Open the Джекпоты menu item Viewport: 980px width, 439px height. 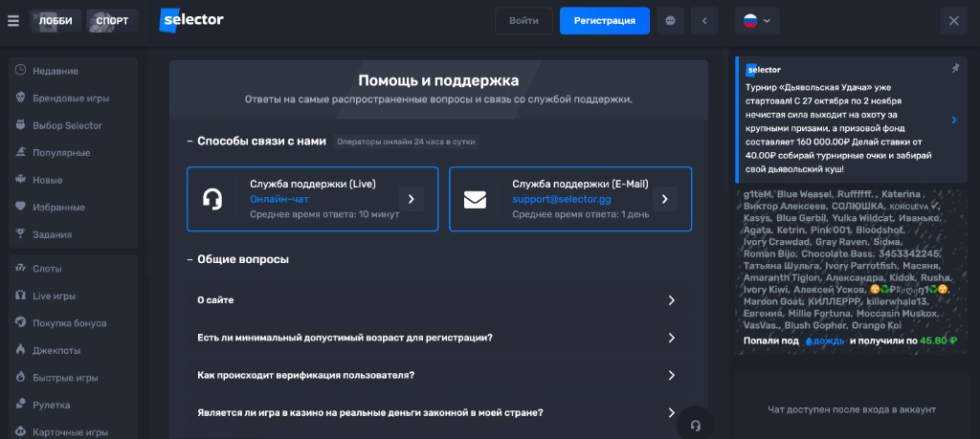tap(73, 350)
